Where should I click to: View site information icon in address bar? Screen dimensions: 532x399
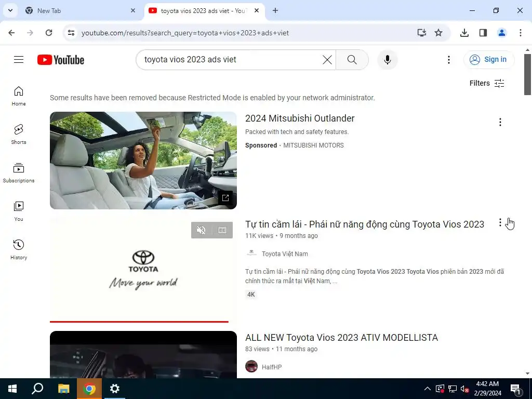pyautogui.click(x=71, y=33)
